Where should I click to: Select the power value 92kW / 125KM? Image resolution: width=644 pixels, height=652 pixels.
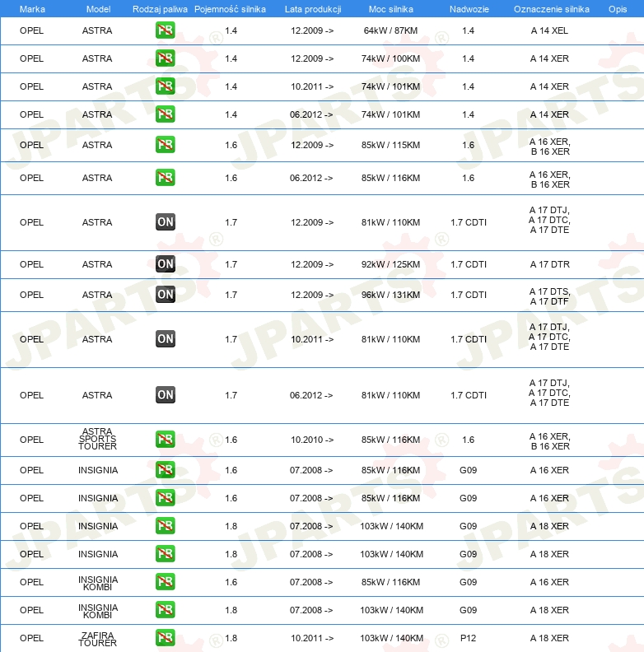[390, 264]
